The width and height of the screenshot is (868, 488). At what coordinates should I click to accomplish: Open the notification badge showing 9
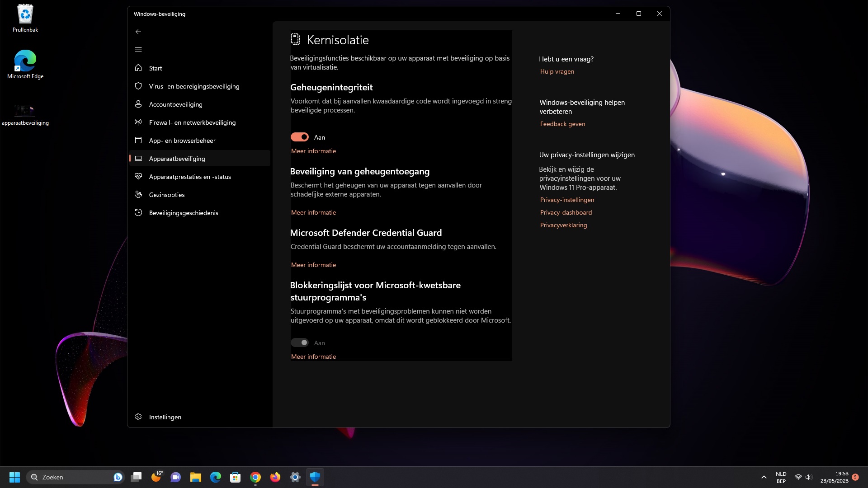855,477
